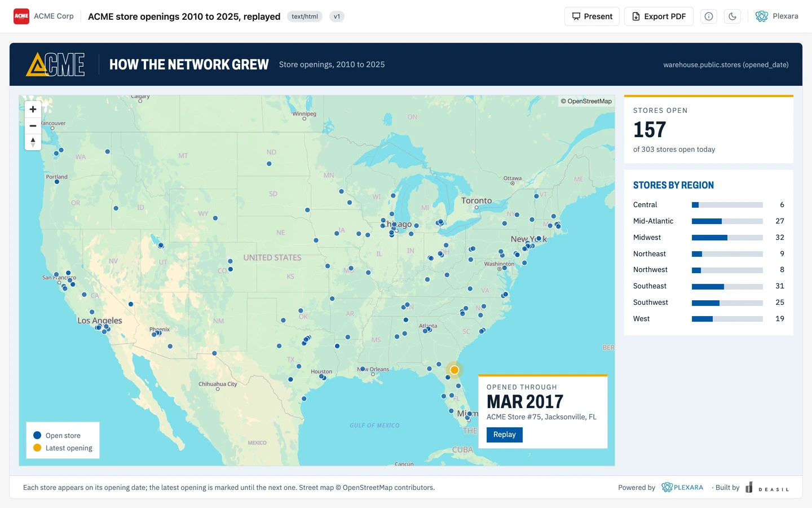This screenshot has height=508, width=812.
Task: Click the dashboard title in top bar
Action: tap(184, 16)
